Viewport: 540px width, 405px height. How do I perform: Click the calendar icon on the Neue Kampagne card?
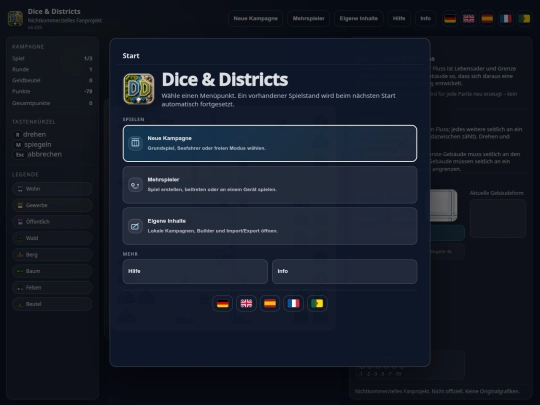135,143
